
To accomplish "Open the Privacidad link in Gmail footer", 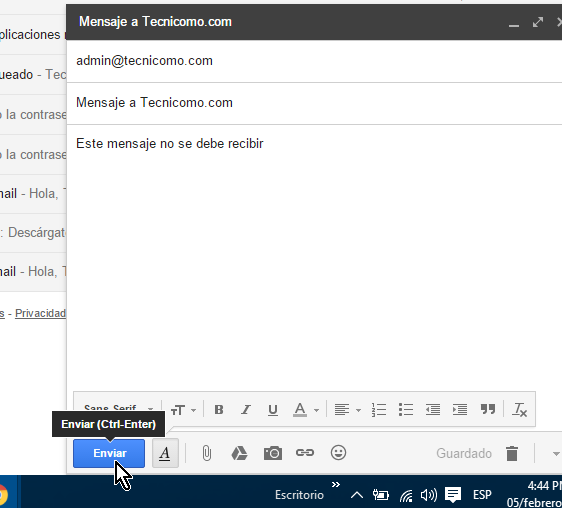I will pyautogui.click(x=40, y=313).
